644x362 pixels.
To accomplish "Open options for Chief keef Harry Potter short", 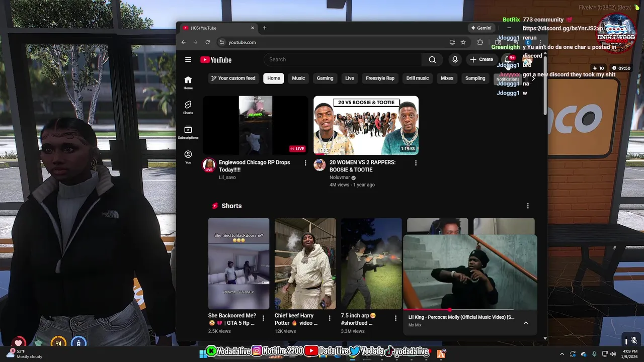I will click(x=330, y=318).
